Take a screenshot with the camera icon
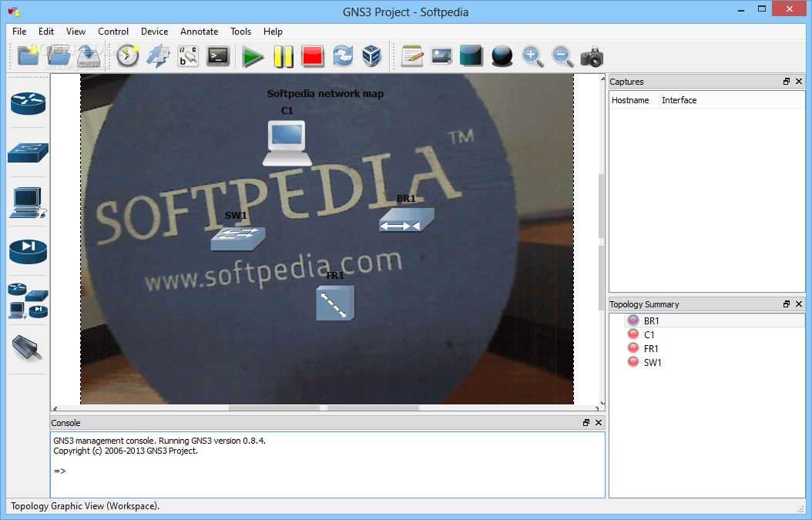 point(592,56)
